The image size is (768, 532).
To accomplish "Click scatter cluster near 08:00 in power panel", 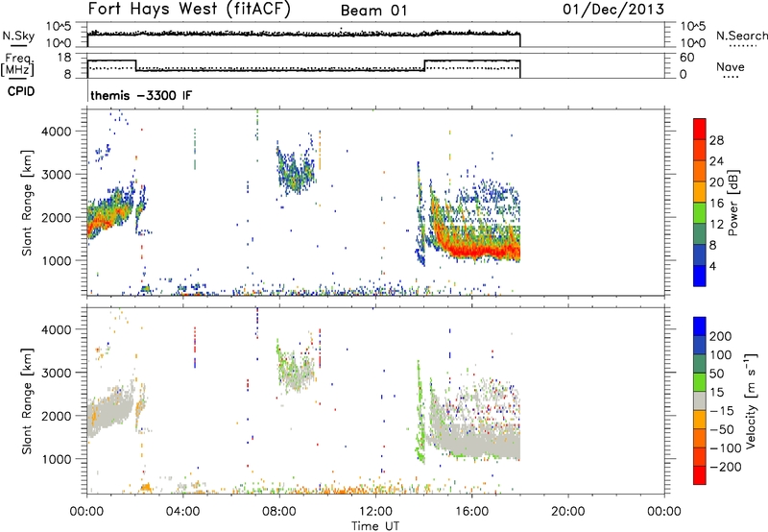I will pyautogui.click(x=296, y=169).
